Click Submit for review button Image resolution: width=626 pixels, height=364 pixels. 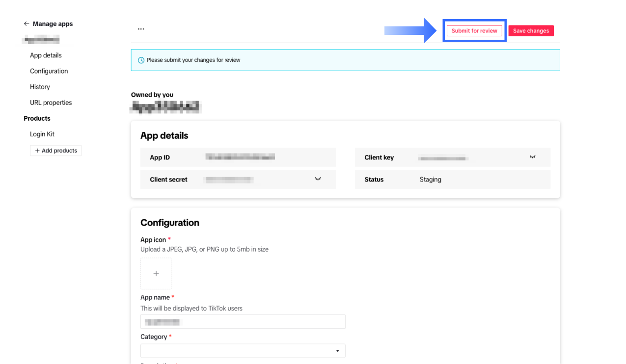click(474, 30)
